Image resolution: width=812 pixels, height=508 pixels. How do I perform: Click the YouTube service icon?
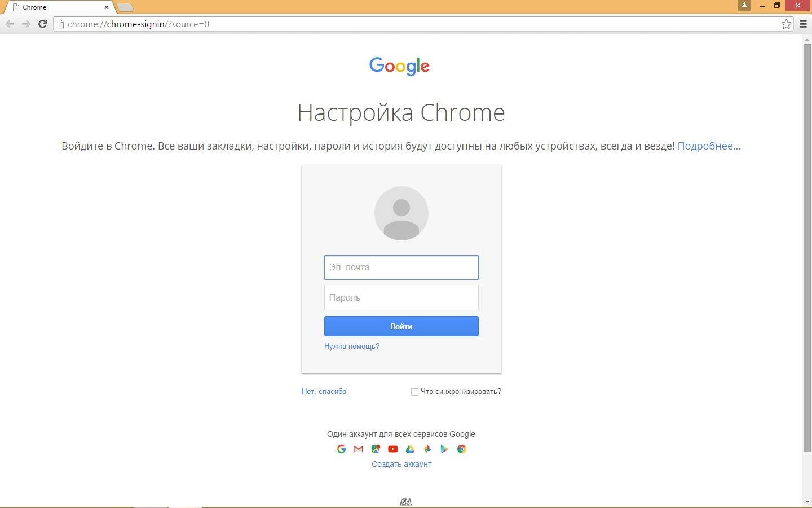pos(393,449)
